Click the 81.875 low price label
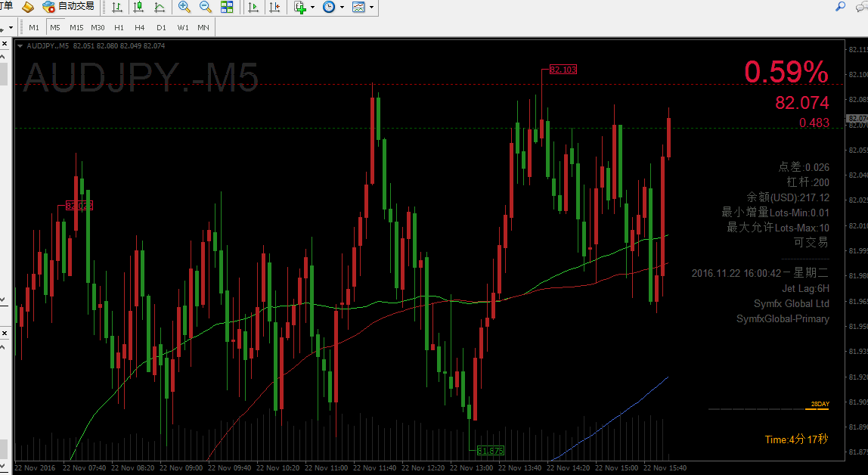868x475 pixels. [491, 451]
